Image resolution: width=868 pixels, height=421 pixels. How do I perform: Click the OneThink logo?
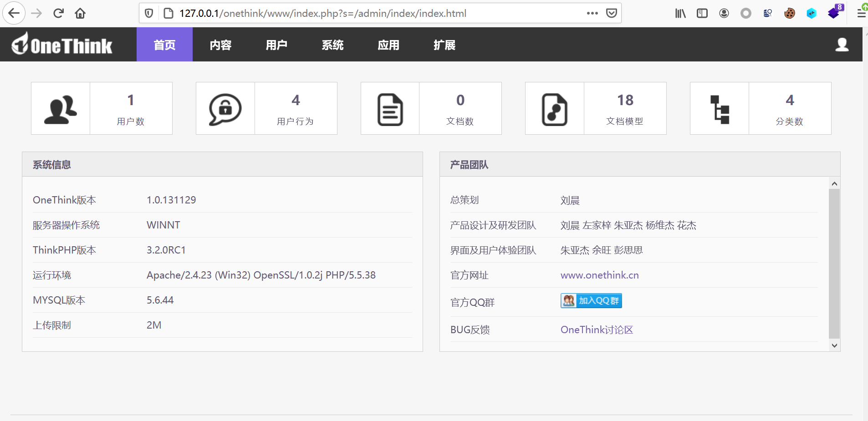coord(61,44)
